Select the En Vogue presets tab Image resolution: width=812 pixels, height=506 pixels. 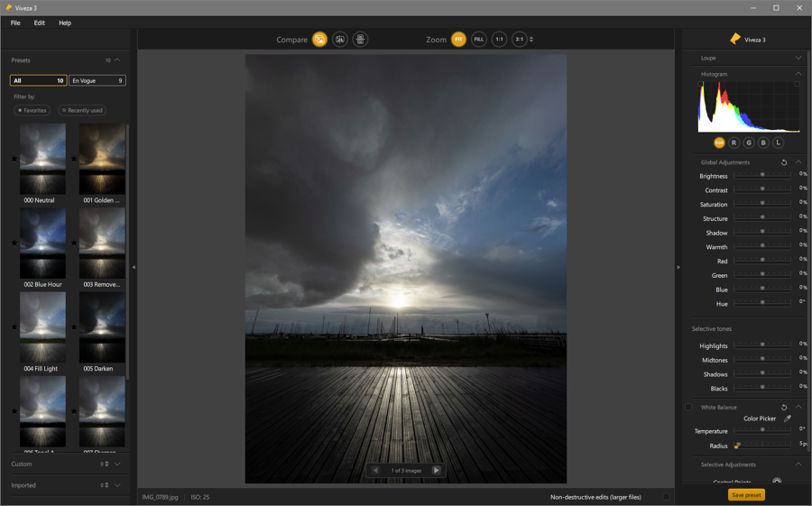click(x=97, y=80)
